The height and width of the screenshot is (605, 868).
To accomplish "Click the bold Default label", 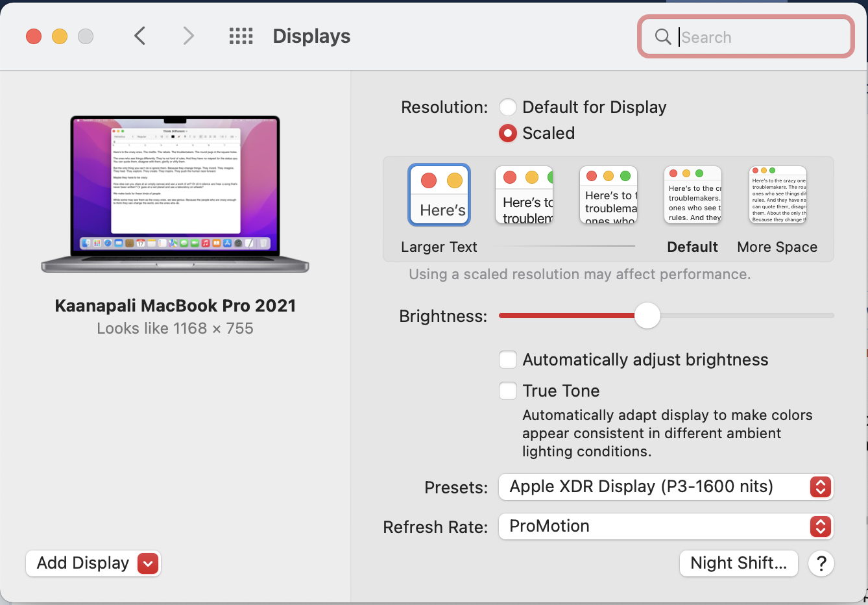I will tap(693, 247).
